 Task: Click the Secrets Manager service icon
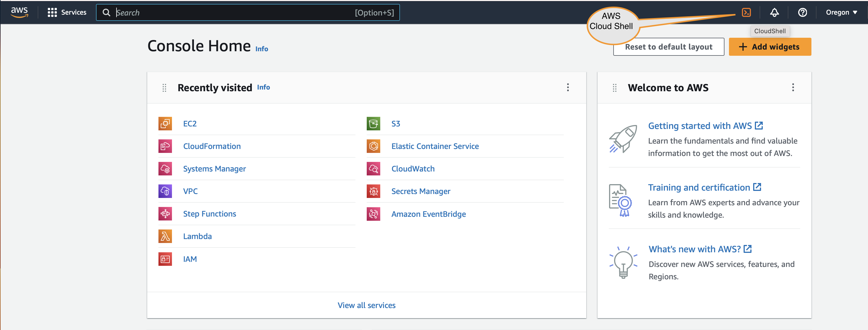(x=373, y=191)
